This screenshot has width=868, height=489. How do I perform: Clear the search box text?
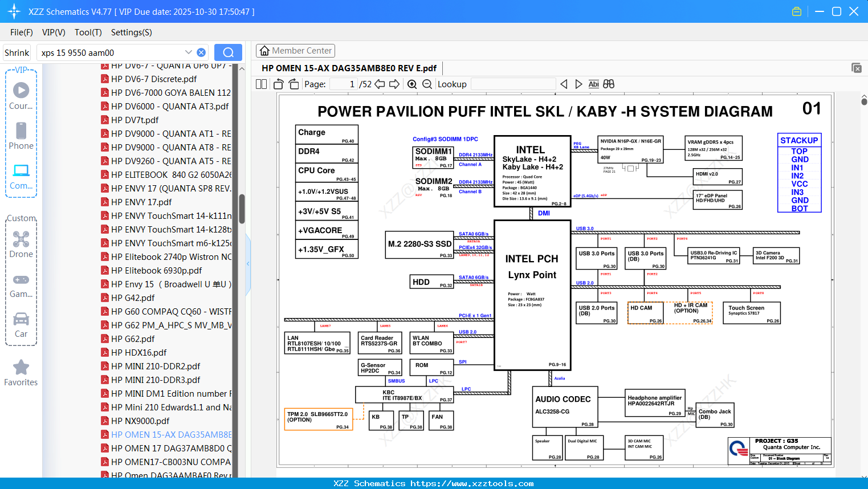[201, 52]
